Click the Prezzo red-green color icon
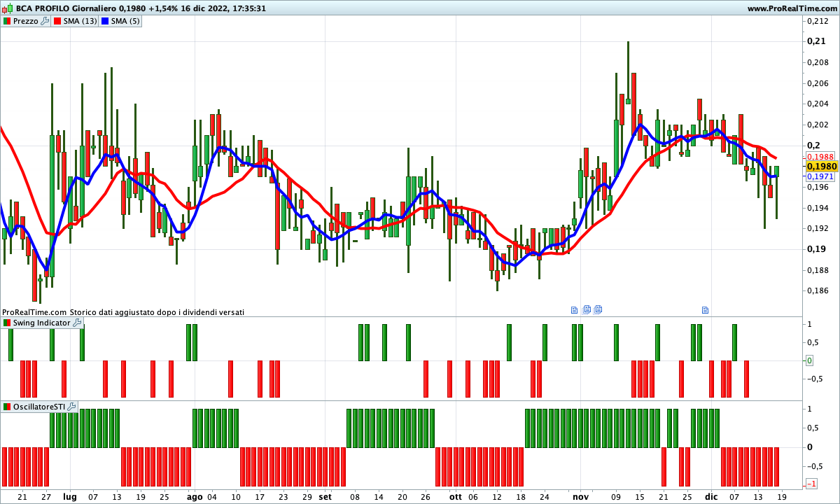Viewport: 840px width, 504px height. pos(7,21)
